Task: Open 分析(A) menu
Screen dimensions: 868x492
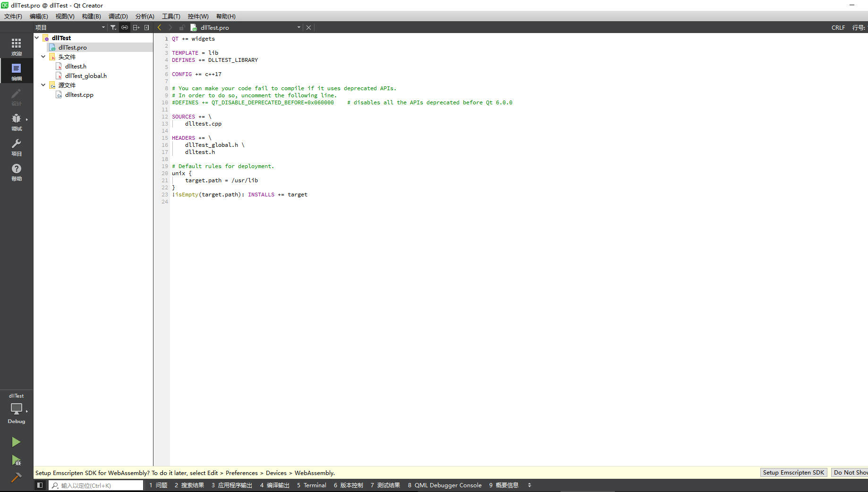Action: [x=145, y=16]
